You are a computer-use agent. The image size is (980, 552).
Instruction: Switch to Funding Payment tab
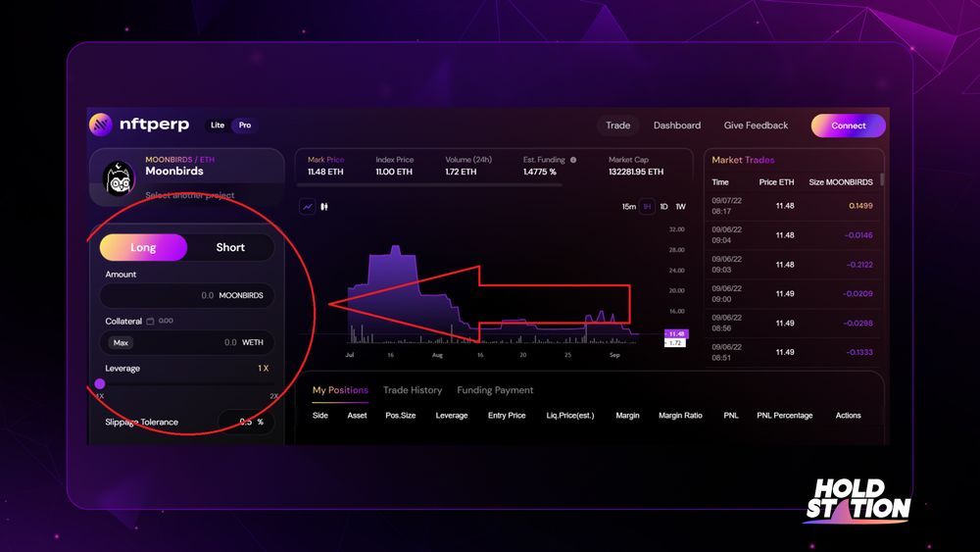(495, 390)
